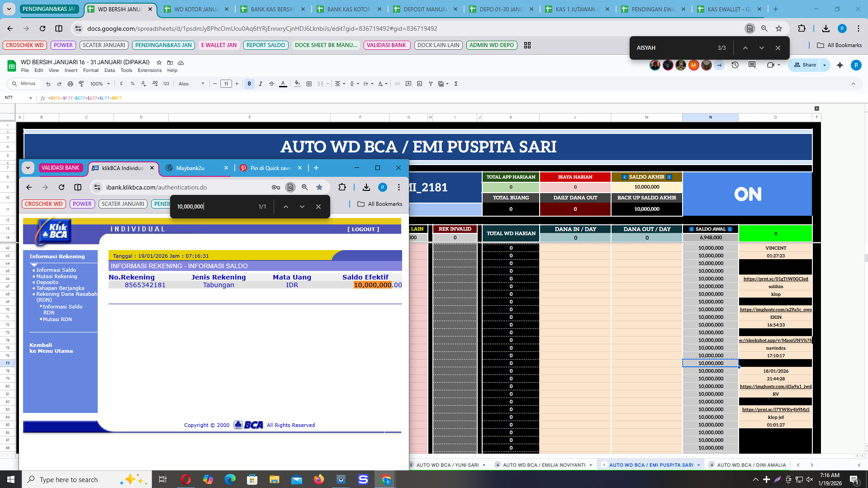The image size is (868, 488).
Task: Expand the Share options arrow
Action: pyautogui.click(x=825, y=65)
